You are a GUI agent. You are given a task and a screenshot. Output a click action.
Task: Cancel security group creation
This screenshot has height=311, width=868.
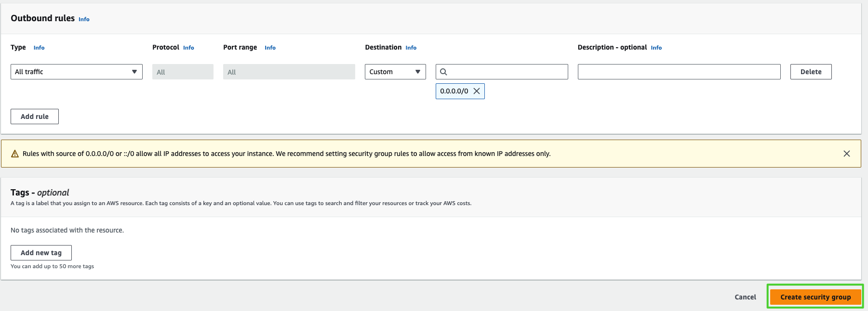(745, 297)
